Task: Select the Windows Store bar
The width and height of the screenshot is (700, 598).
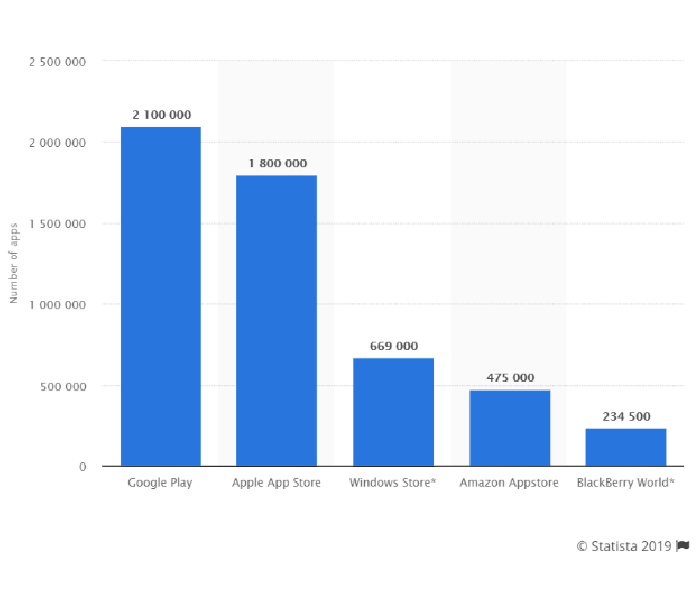Action: 393,412
